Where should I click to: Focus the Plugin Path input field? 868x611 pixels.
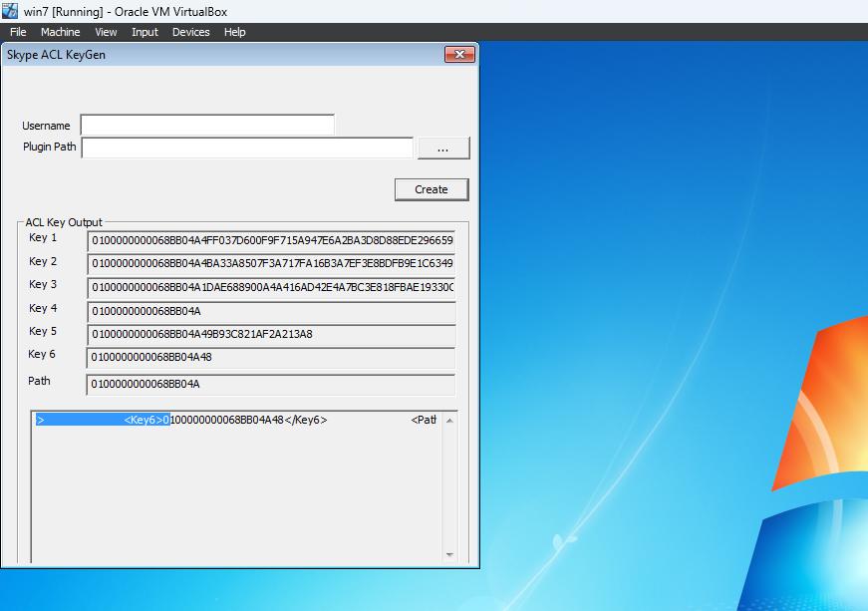pos(247,148)
